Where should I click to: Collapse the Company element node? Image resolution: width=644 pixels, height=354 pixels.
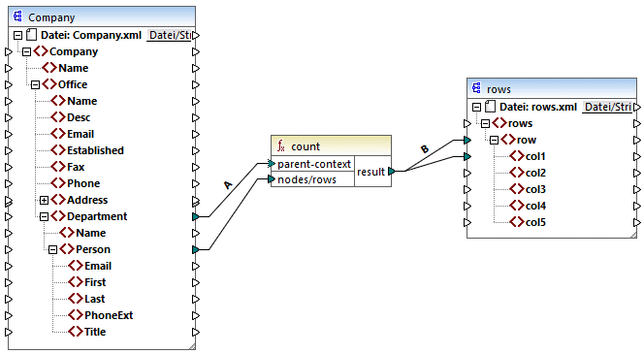[x=26, y=51]
